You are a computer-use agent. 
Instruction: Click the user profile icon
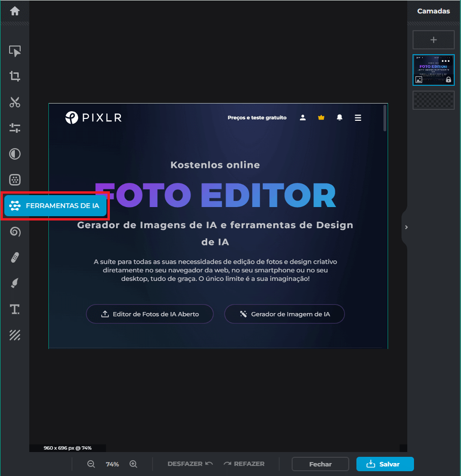click(x=302, y=117)
